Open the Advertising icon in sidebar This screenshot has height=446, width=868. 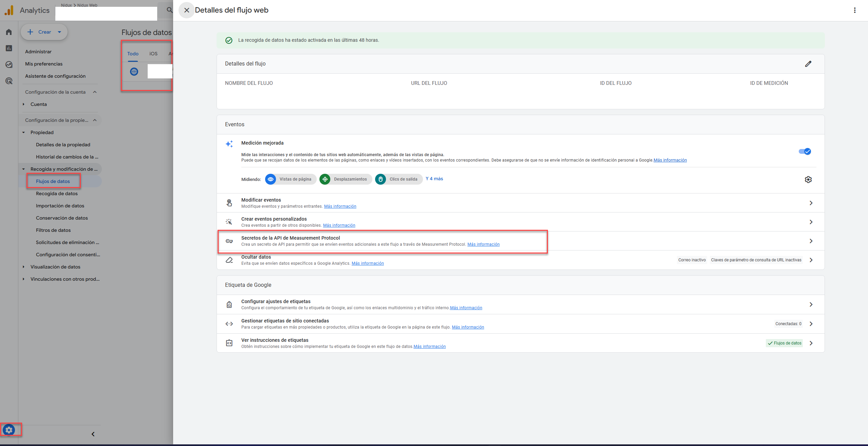[9, 81]
